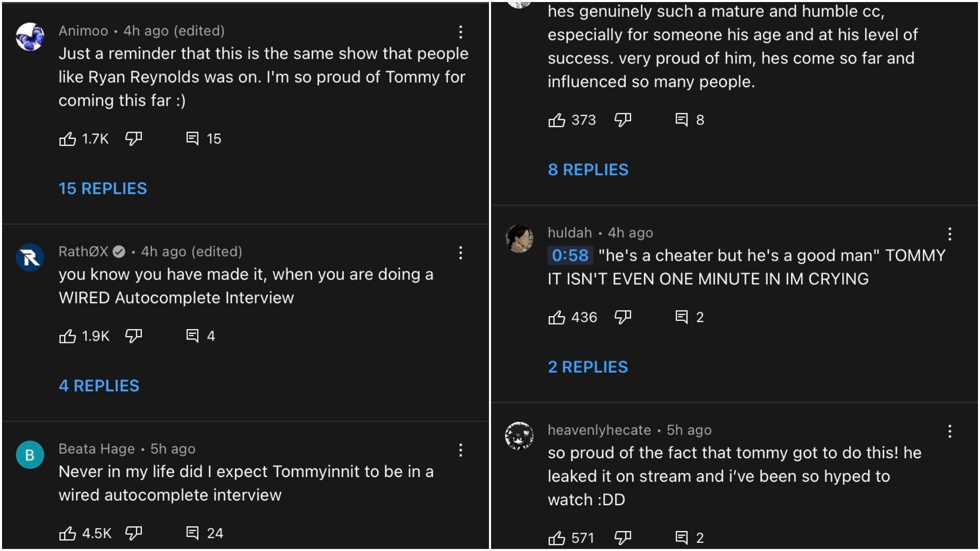Like RathØX's WIRED Autocomplete comment
Image resolution: width=980 pixels, height=551 pixels.
[67, 336]
